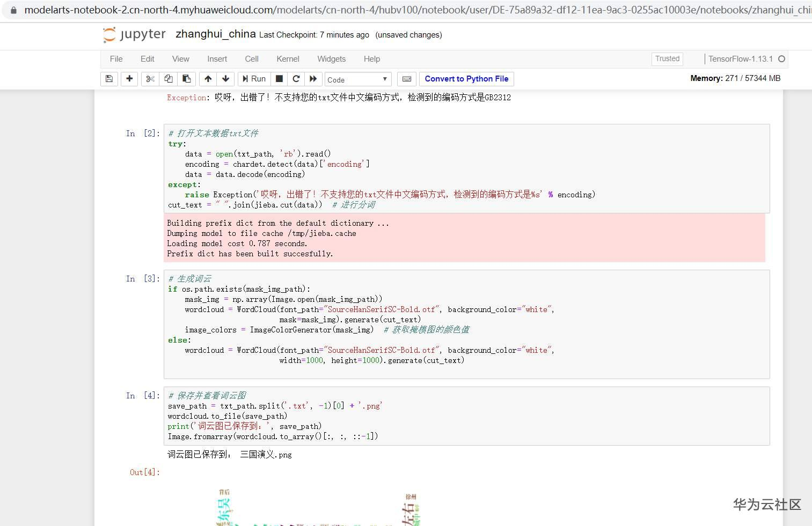Screen dimensions: 812x526
Task: Click the Trusted notebook indicator
Action: (x=667, y=59)
